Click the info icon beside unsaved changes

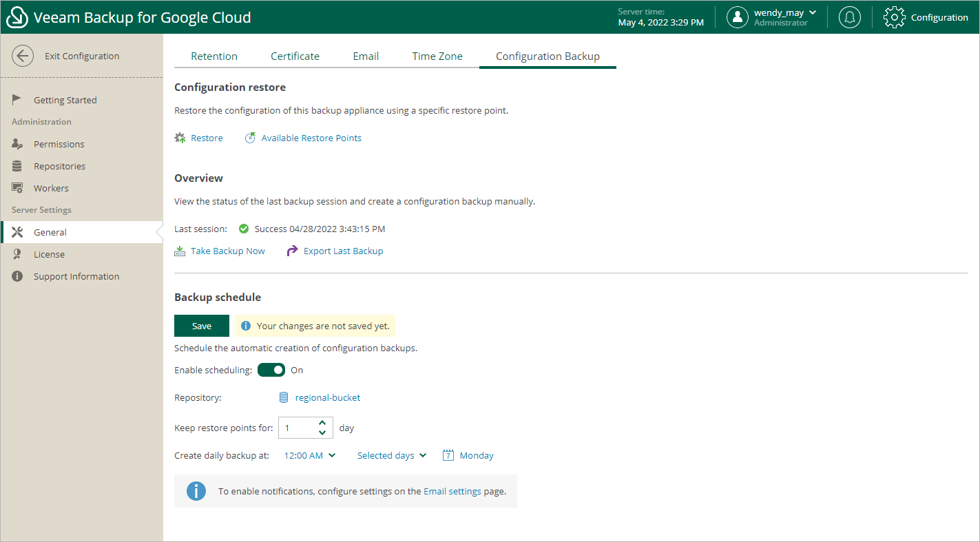pyautogui.click(x=246, y=326)
